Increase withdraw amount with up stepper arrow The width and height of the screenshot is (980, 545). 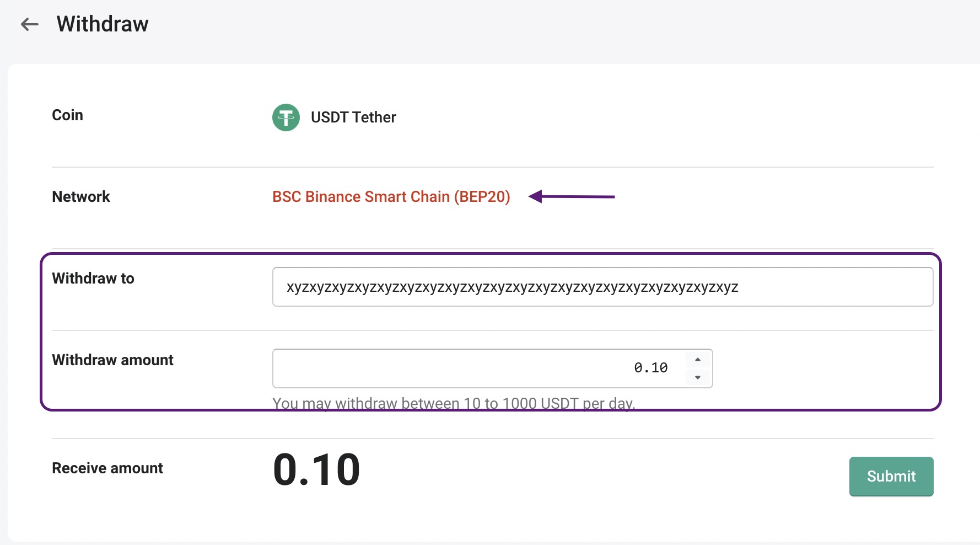[x=698, y=360]
